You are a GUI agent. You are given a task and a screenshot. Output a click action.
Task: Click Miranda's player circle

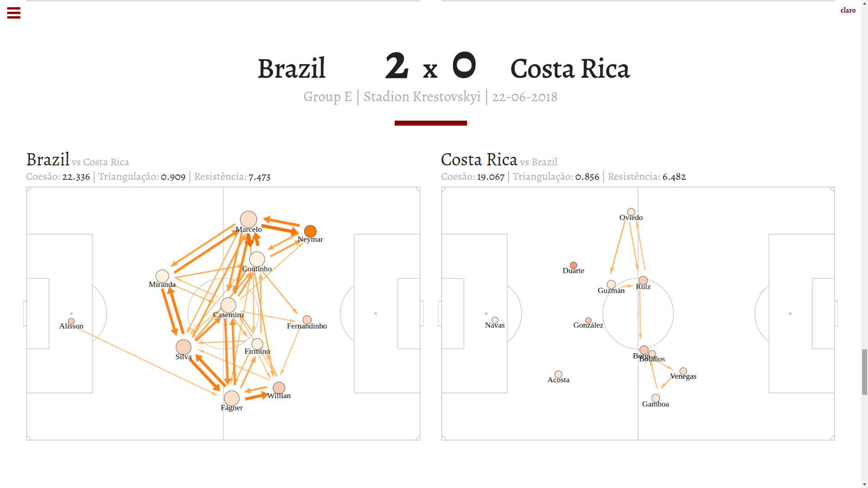click(162, 276)
